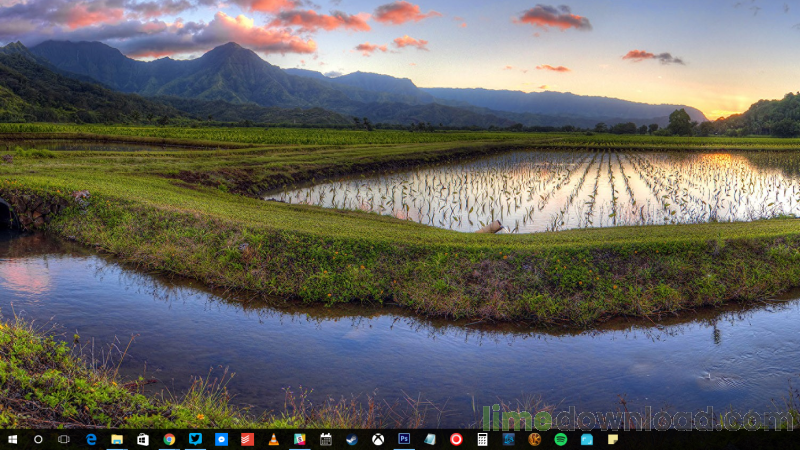Image resolution: width=800 pixels, height=450 pixels.
Task: Open the Calculator app icon
Action: tap(482, 439)
